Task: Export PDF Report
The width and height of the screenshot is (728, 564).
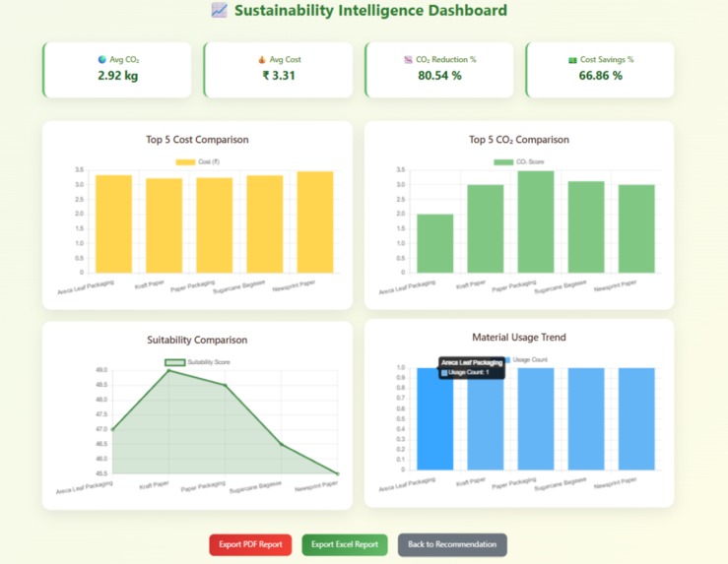Action: coord(250,544)
